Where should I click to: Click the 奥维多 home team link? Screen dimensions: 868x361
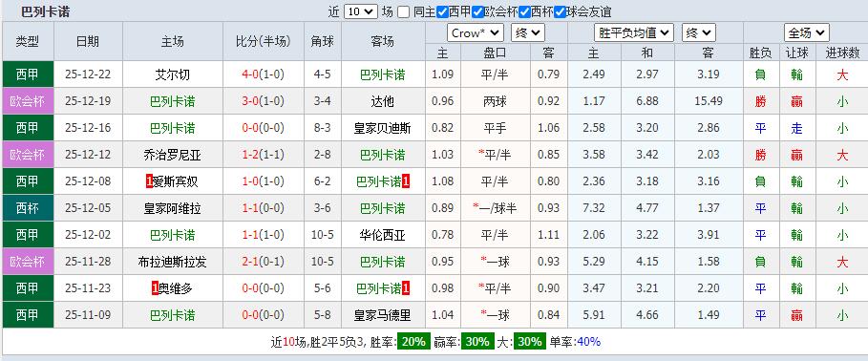coord(176,287)
